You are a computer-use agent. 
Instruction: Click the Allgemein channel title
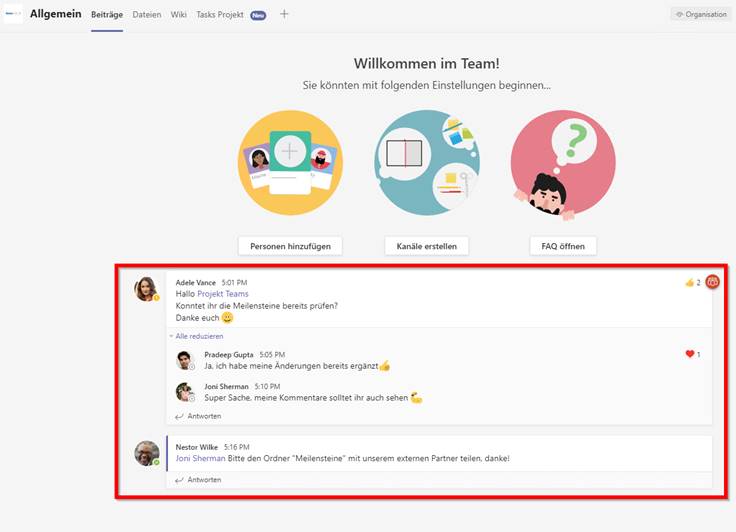click(x=55, y=14)
